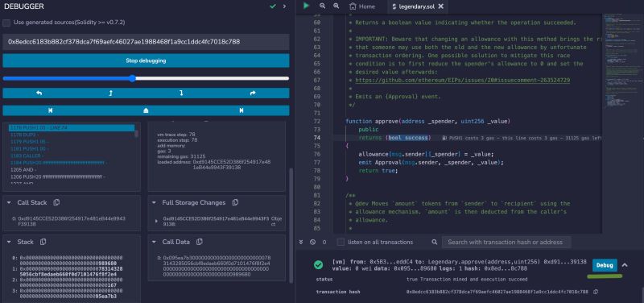Switch to the Home tab
The height and width of the screenshot is (303, 644).
[361, 6]
